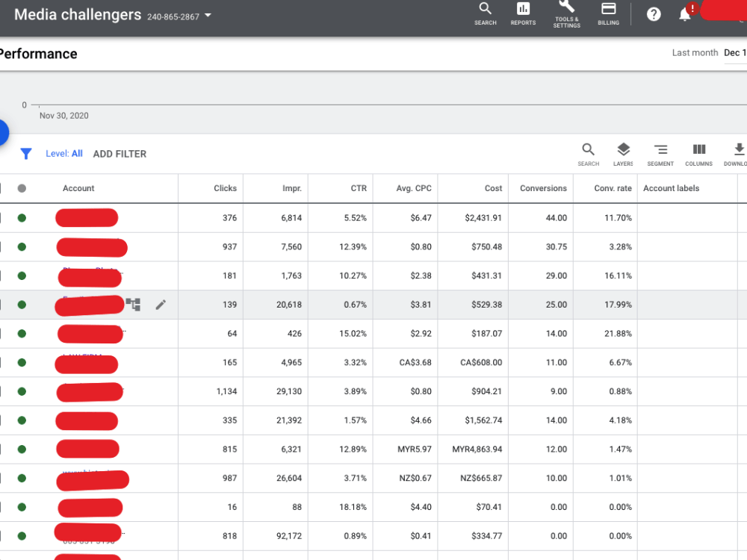This screenshot has width=747, height=560.
Task: Click the cost value $1,562.74
Action: coord(483,420)
